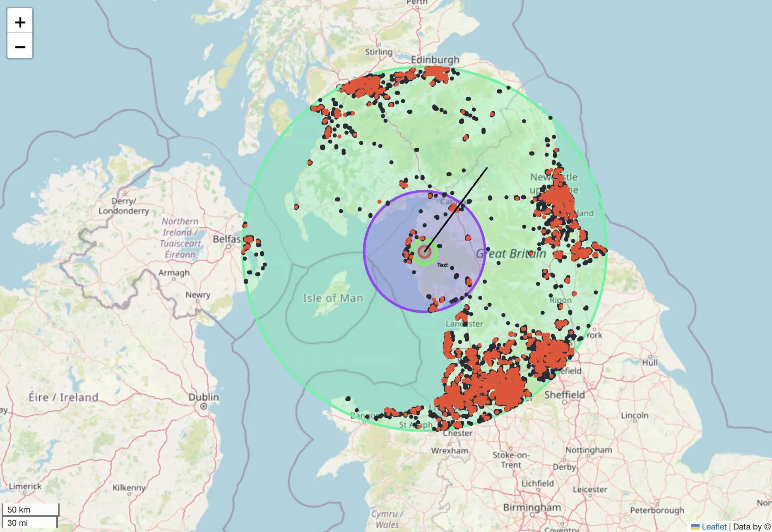Zoom out with the minus button
772x532 pixels.
pos(20,46)
